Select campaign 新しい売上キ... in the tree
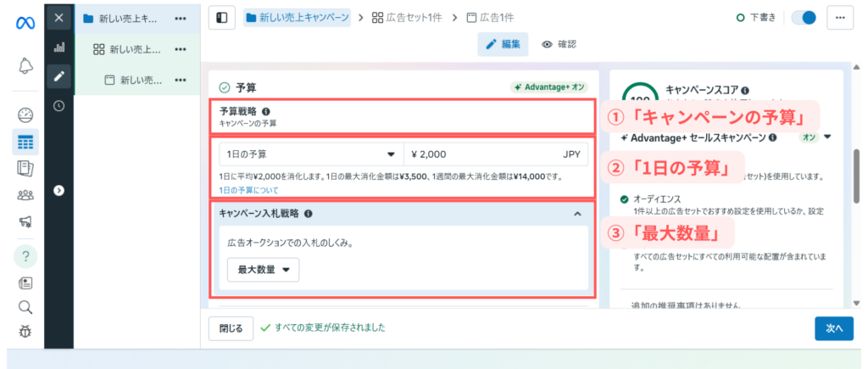The width and height of the screenshot is (868, 369). pyautogui.click(x=128, y=19)
